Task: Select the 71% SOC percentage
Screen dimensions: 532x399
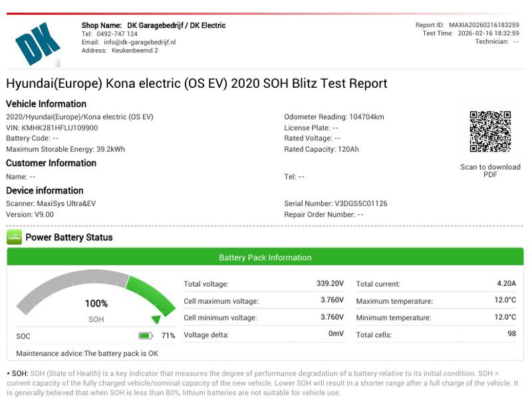Action: [168, 336]
